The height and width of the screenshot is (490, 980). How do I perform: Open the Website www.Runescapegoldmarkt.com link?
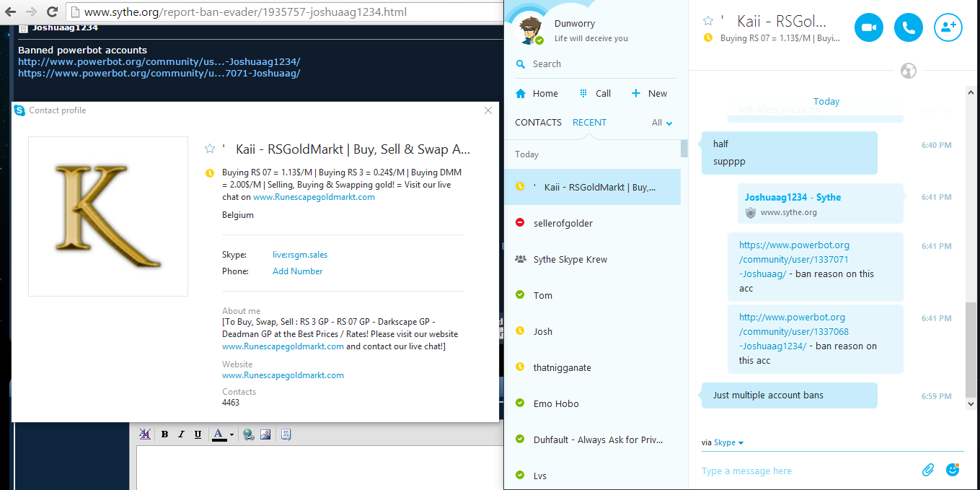(283, 375)
